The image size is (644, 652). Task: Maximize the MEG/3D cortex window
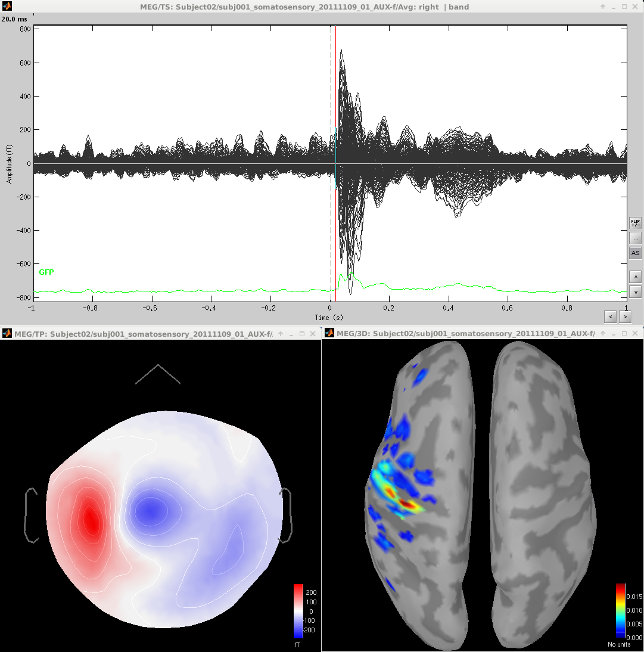coord(624,333)
